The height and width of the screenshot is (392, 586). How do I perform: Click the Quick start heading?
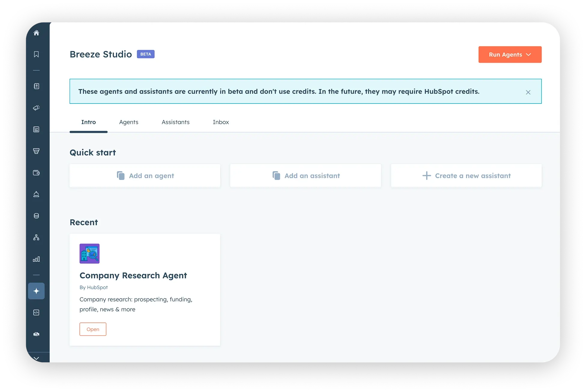(93, 153)
